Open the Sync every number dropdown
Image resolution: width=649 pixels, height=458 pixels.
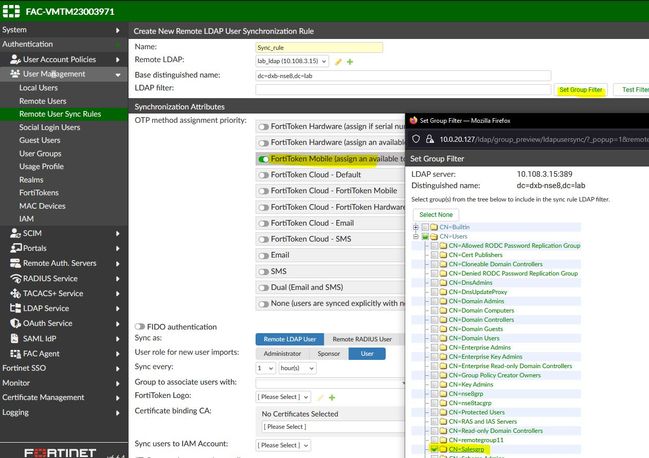[266, 368]
